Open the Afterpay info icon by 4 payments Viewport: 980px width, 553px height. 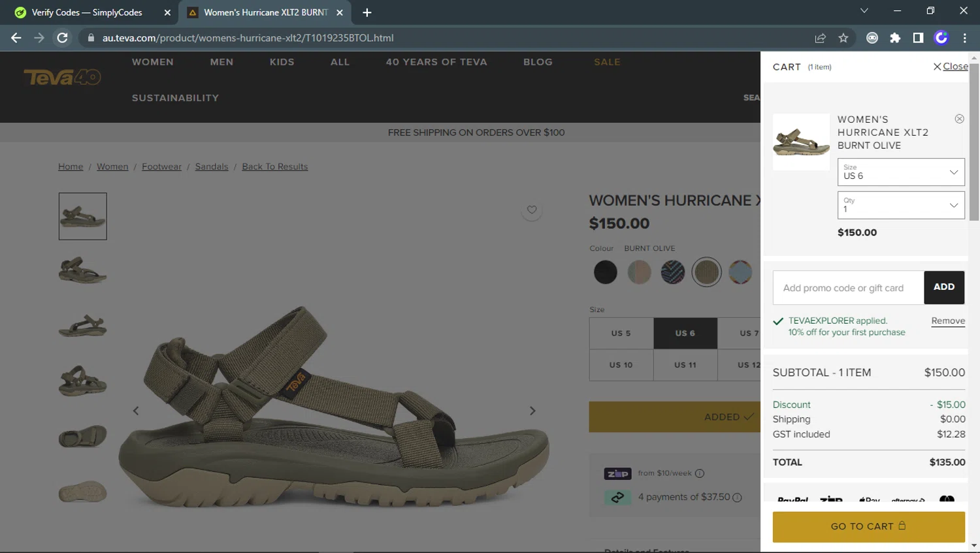[737, 498]
